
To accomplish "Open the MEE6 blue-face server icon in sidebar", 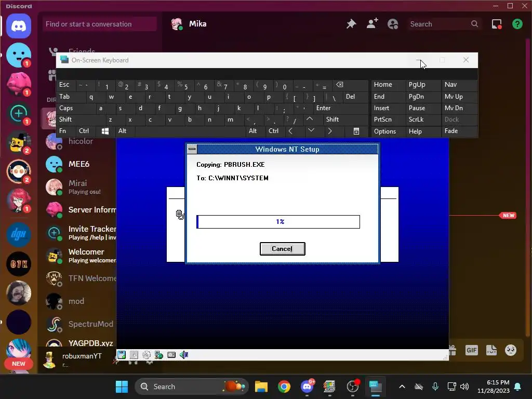I will coord(19,55).
